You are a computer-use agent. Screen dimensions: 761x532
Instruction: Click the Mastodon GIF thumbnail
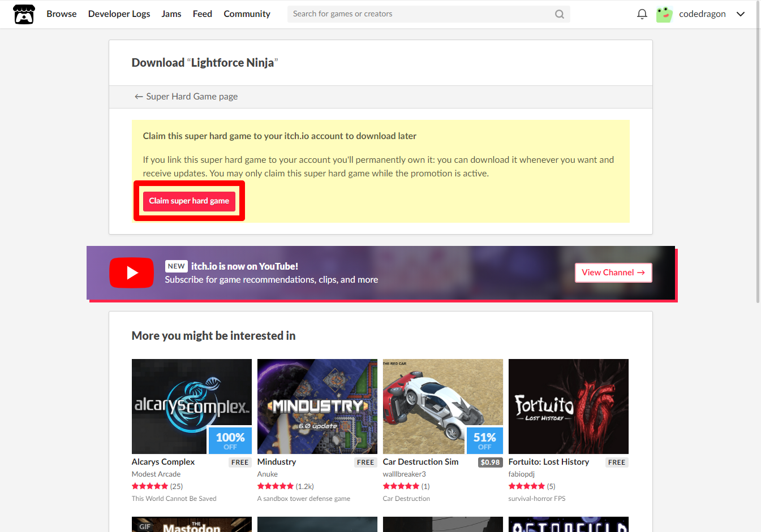coord(192,524)
